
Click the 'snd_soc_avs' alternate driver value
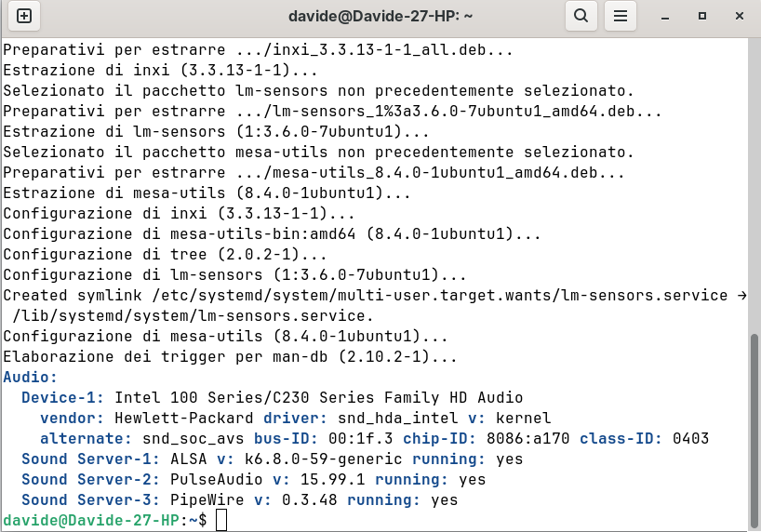point(193,438)
